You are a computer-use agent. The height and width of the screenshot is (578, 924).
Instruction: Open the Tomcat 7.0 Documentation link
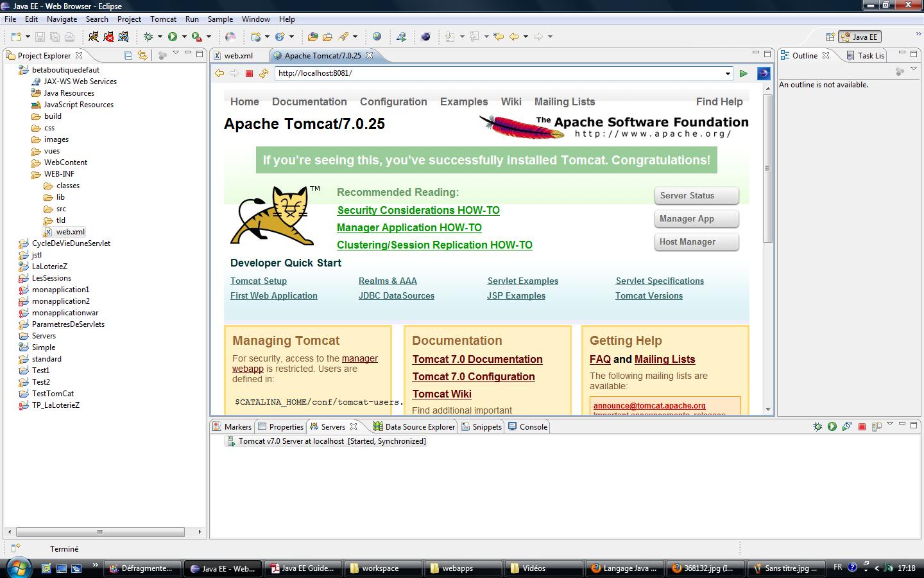click(477, 359)
